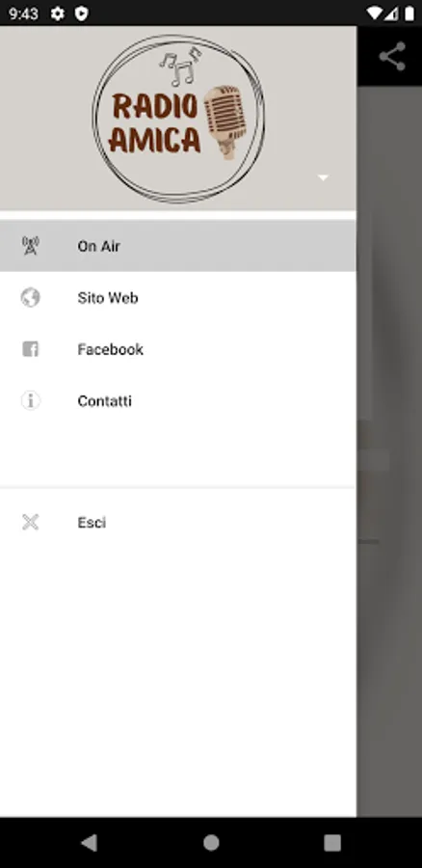Open the On Air menu entry
Image resolution: width=422 pixels, height=868 pixels.
click(x=178, y=246)
